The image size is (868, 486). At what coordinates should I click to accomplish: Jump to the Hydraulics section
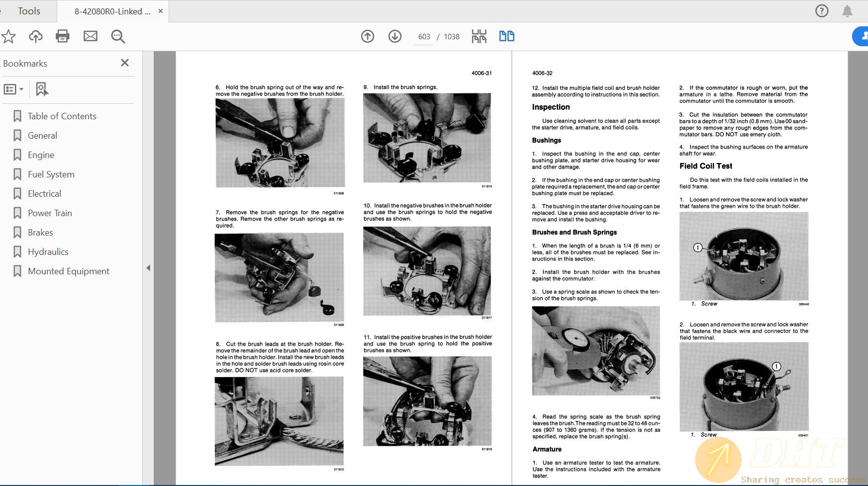[x=48, y=251]
